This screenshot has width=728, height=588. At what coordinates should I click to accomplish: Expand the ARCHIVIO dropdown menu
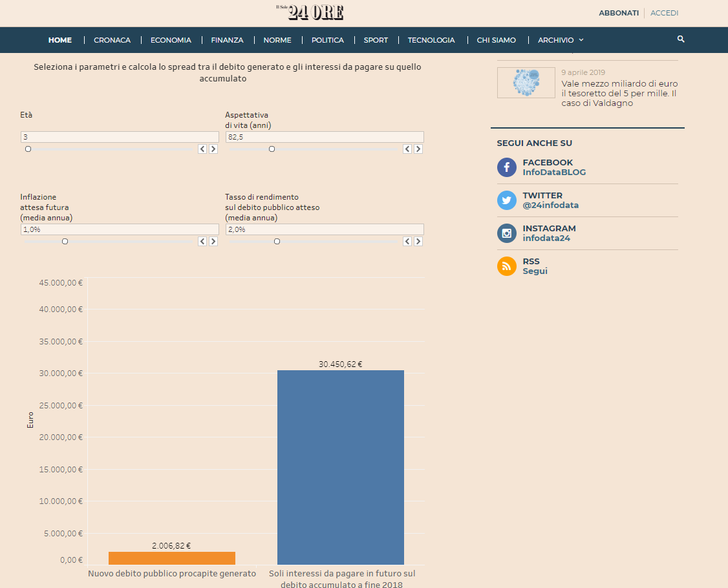[561, 40]
